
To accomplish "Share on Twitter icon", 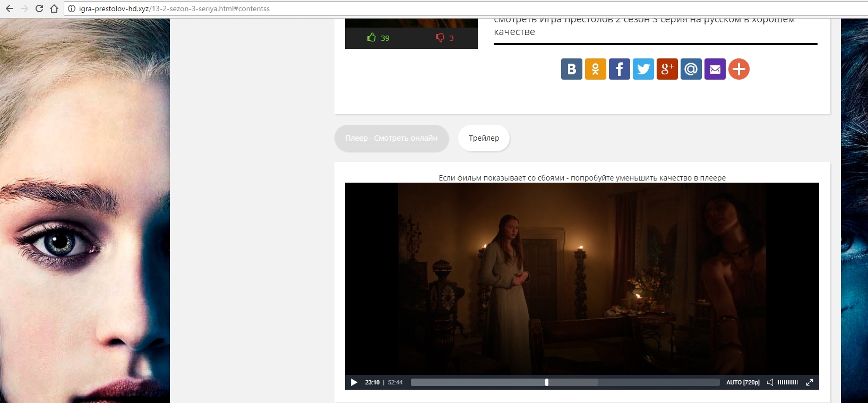I will [x=643, y=69].
